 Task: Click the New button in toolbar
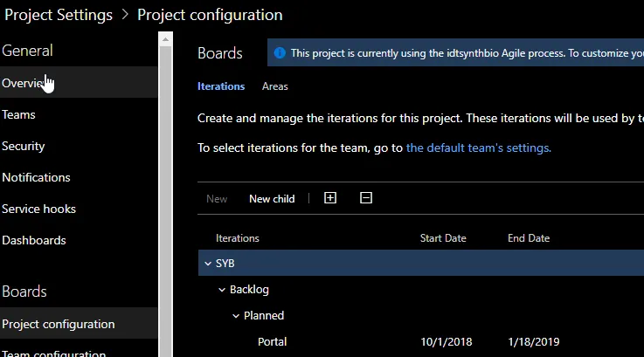tap(217, 199)
